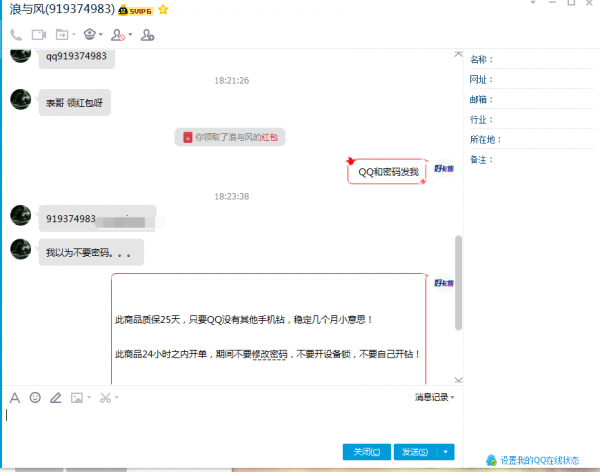Start a video call
Screen dimensions: 600x472
[x=39, y=35]
